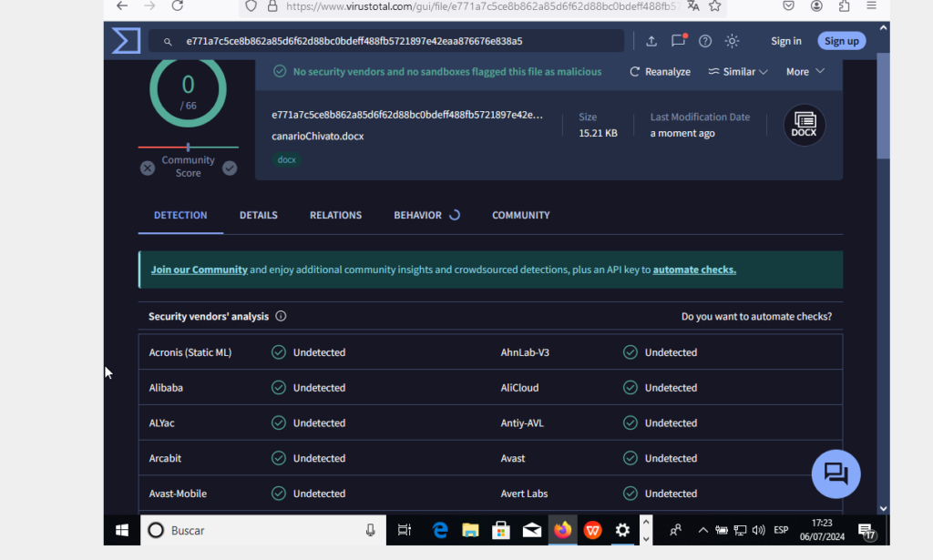Click the Sign in link
933x560 pixels.
click(x=786, y=41)
